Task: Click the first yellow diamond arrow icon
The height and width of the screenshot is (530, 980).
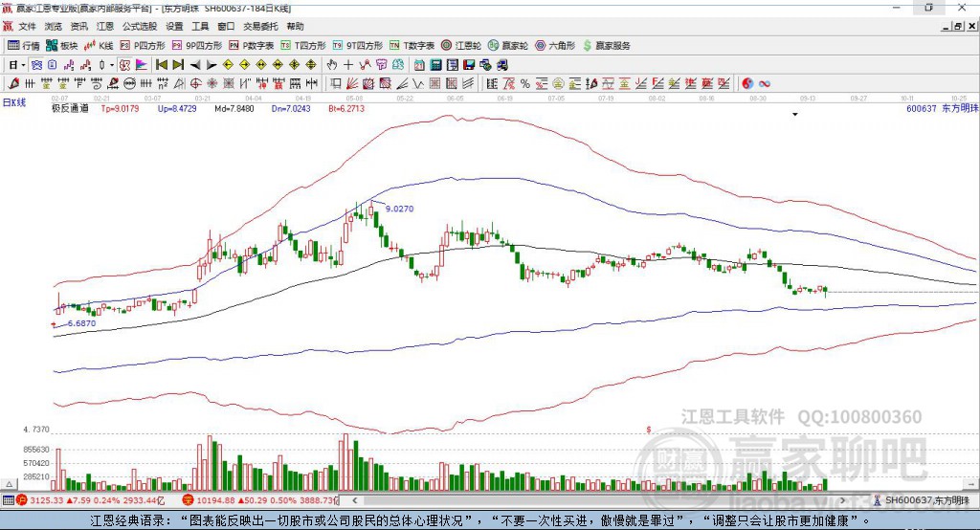Action: pos(228,65)
